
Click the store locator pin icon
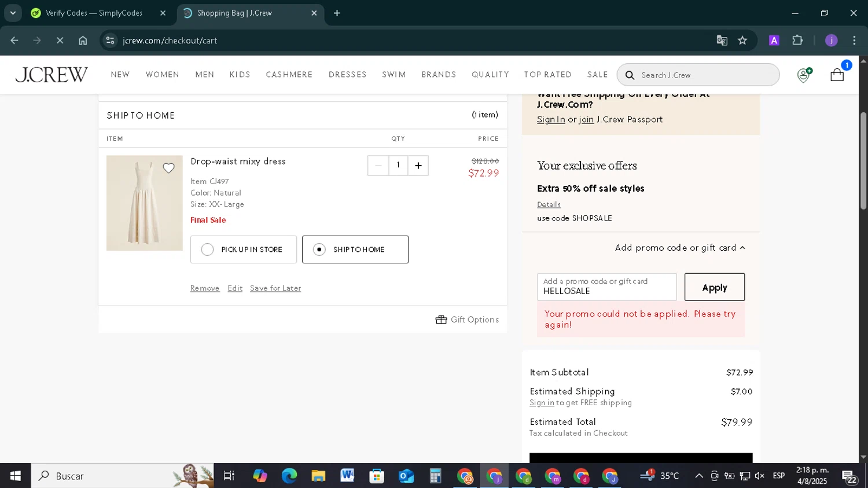tap(804, 75)
